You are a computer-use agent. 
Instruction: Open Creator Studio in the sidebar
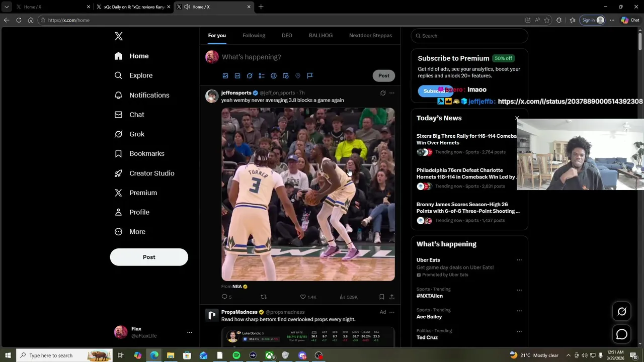coord(144,173)
